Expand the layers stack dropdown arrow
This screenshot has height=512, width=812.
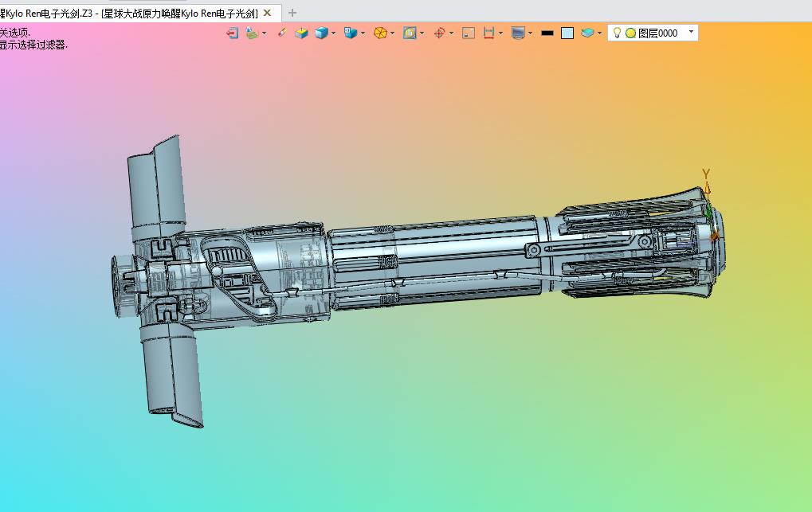point(599,33)
